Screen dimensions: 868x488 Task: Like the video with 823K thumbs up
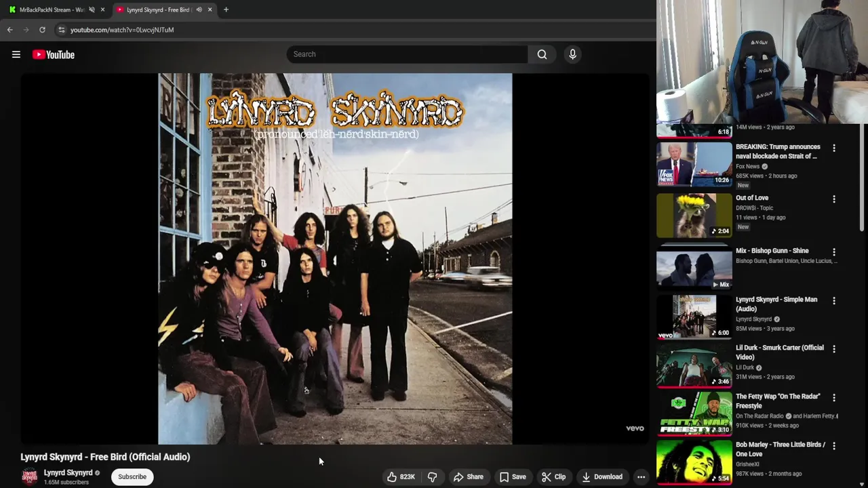pos(401,477)
